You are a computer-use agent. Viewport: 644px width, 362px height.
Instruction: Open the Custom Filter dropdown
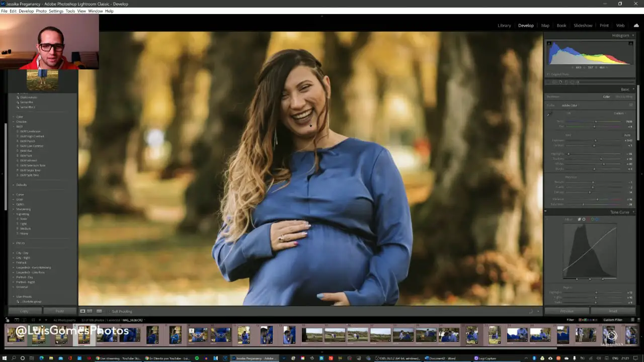(x=613, y=320)
